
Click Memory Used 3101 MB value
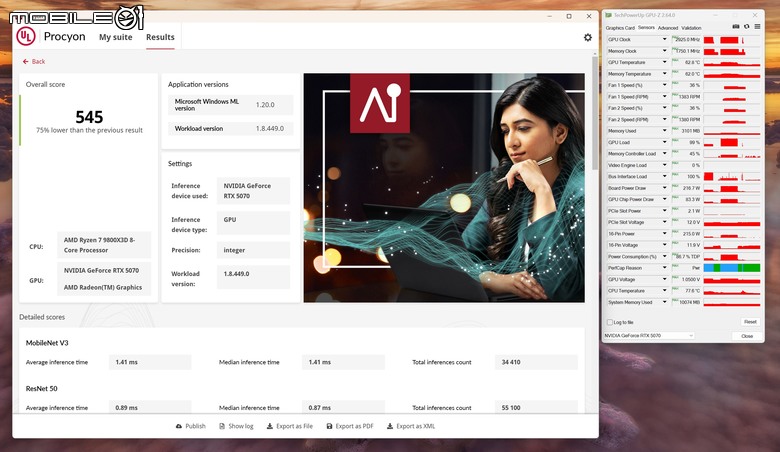(x=686, y=131)
